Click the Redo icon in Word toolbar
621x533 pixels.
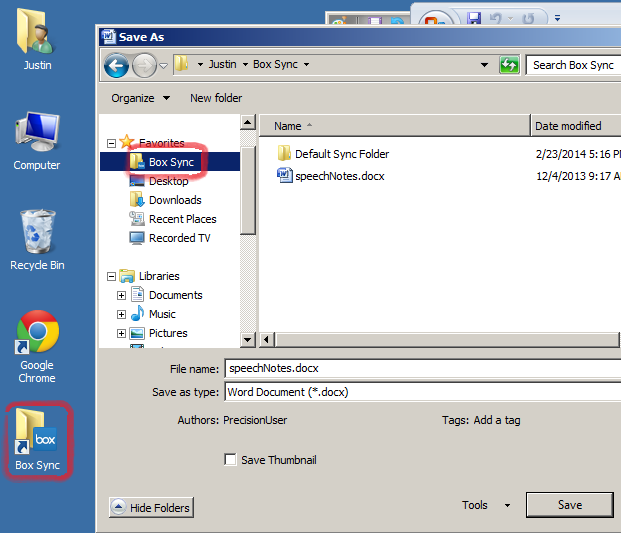[x=528, y=18]
